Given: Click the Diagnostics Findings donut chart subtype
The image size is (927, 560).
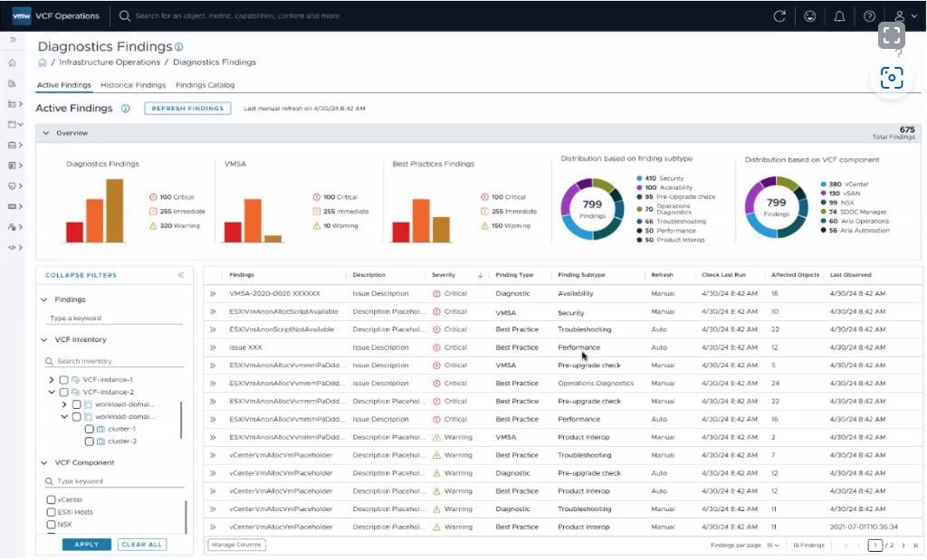Looking at the screenshot, I should click(x=592, y=208).
